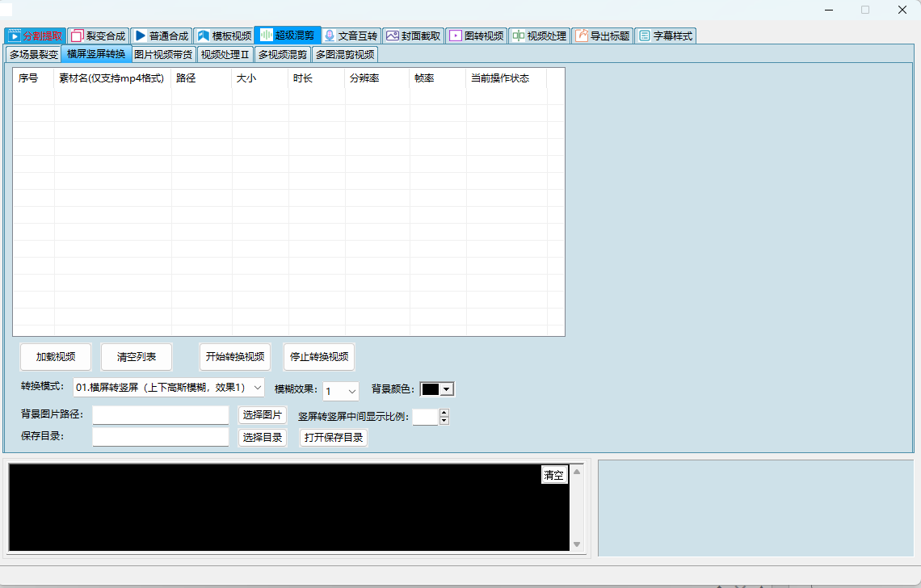The width and height of the screenshot is (921, 588).
Task: Click the 背景图片路径 input field
Action: point(161,415)
